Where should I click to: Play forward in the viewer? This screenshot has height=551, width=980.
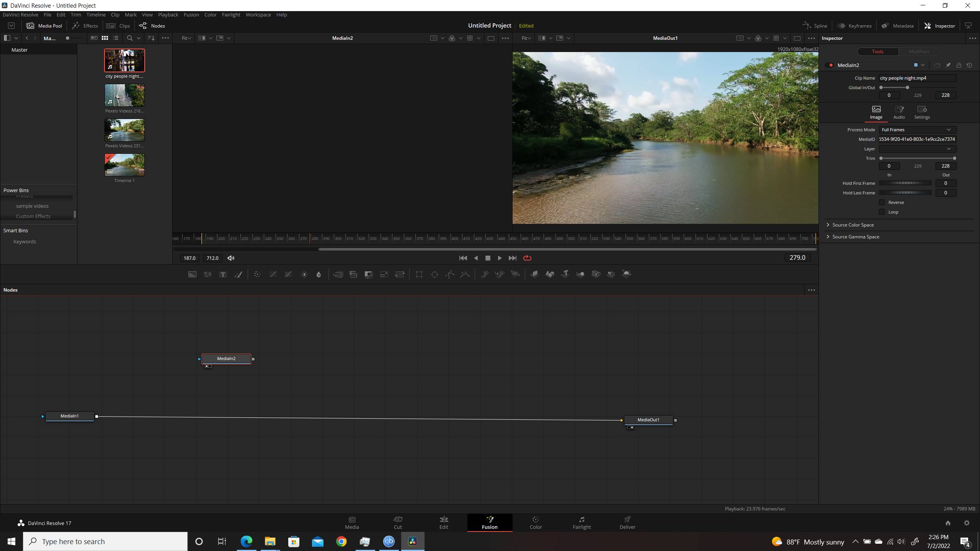[x=500, y=258]
